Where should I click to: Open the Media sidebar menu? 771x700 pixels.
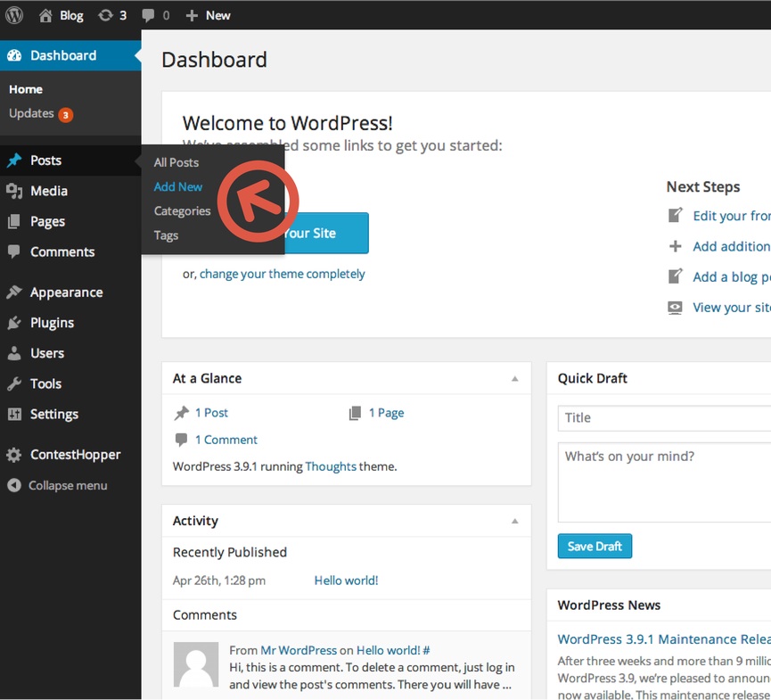pos(48,191)
